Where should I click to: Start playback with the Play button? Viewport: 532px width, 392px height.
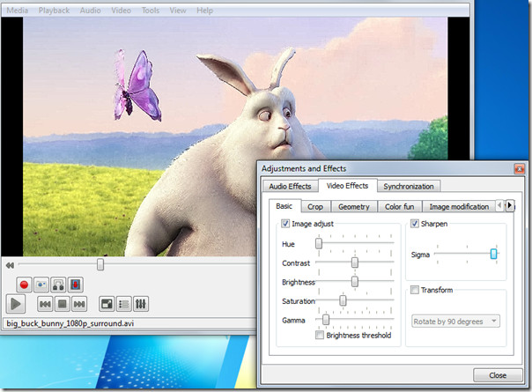tap(16, 304)
